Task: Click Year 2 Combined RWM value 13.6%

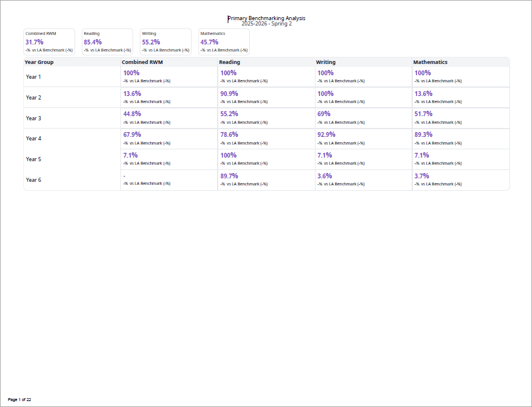Action: [x=132, y=94]
